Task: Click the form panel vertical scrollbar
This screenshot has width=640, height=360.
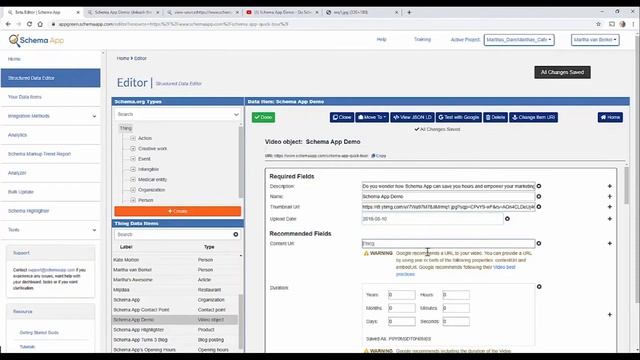Action: [626, 185]
